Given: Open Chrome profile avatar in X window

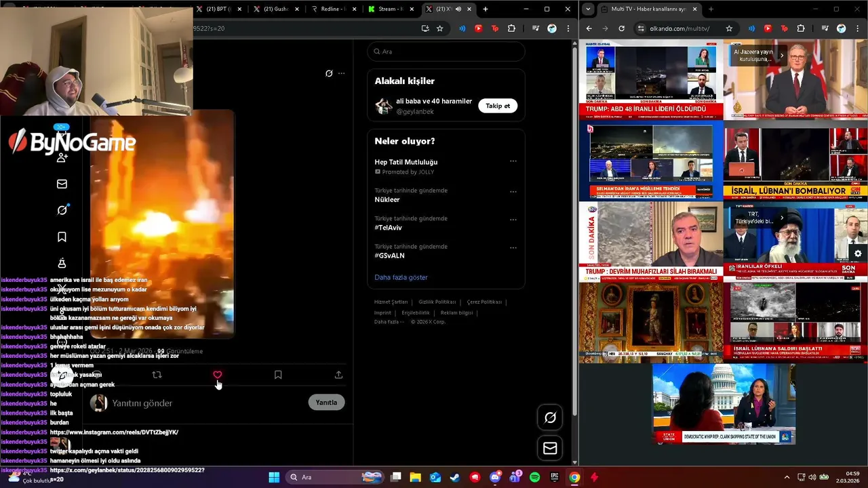Looking at the screenshot, I should [552, 28].
